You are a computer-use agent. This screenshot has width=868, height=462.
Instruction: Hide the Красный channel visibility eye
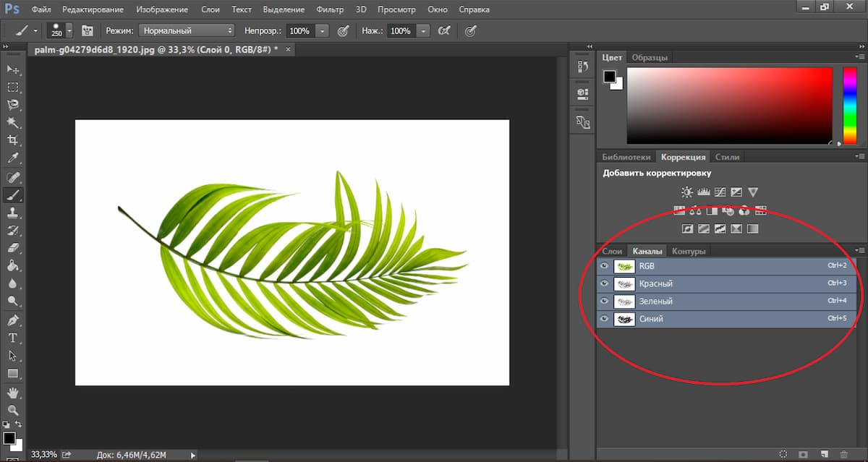(605, 283)
